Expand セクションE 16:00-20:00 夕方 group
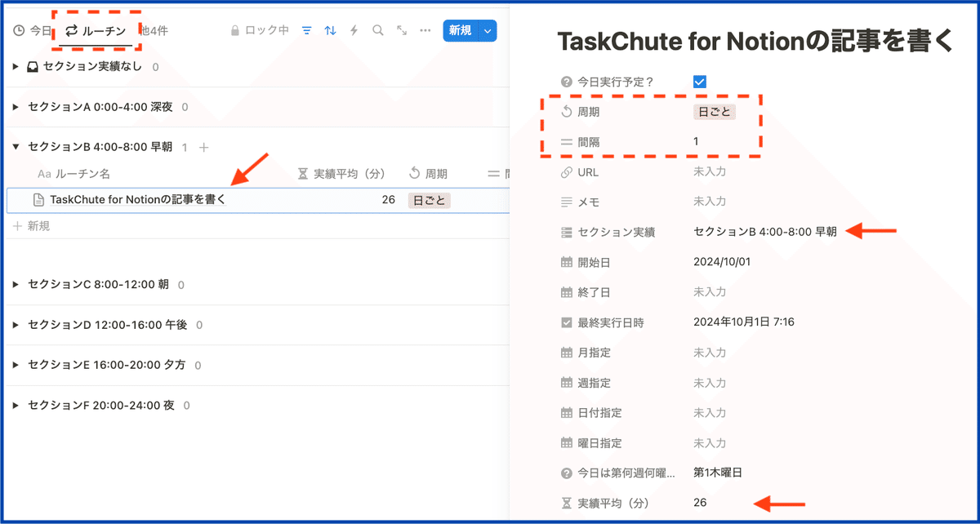Screen dimensions: 980x524 click(x=16, y=365)
